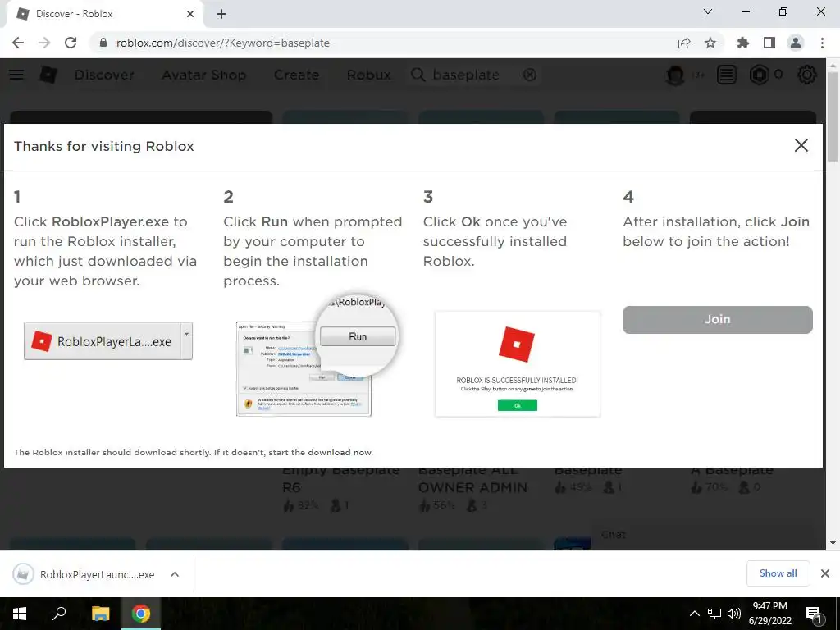Open Avatar Shop in Roblox navigation
840x630 pixels.
tap(204, 75)
